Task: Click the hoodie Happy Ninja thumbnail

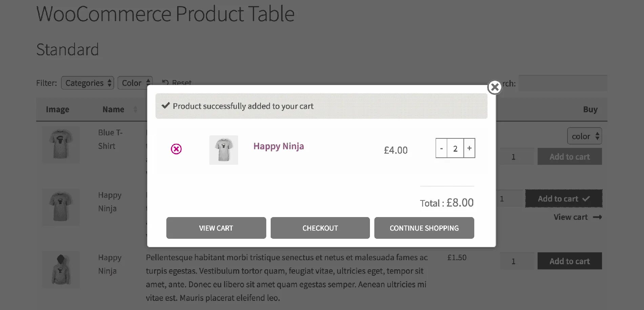Action: click(x=61, y=270)
